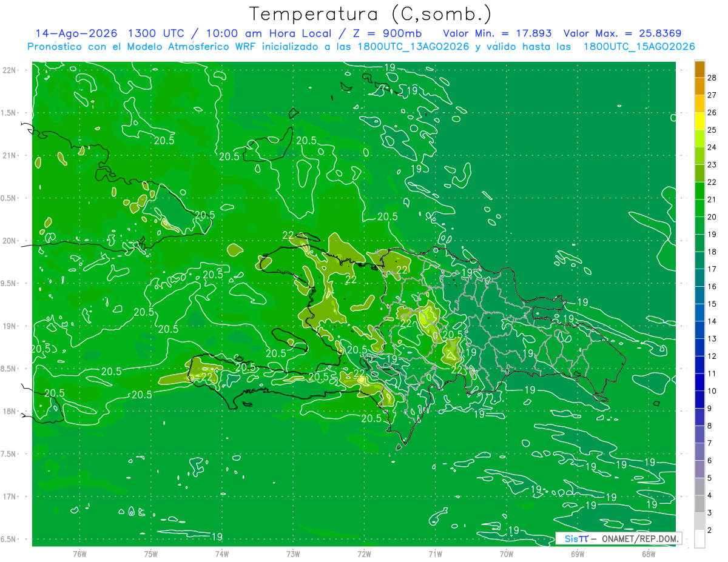Click the longitude label "76W"
This screenshot has height=562, width=728.
[x=79, y=554]
